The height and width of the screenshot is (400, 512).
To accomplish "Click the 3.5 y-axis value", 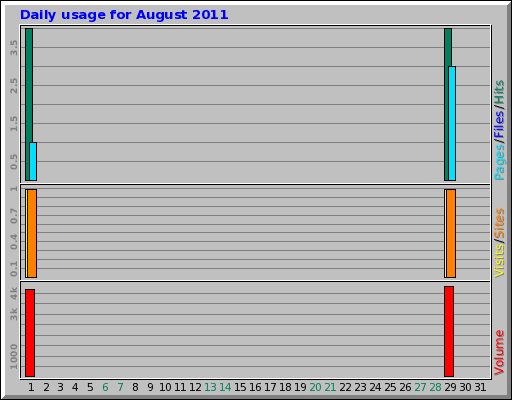I will point(14,48).
